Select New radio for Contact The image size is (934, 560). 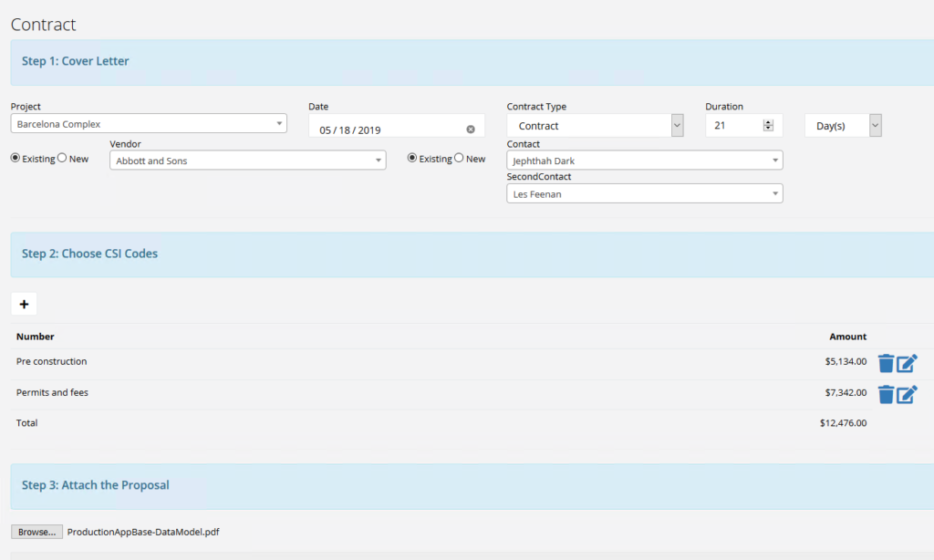[x=459, y=158]
